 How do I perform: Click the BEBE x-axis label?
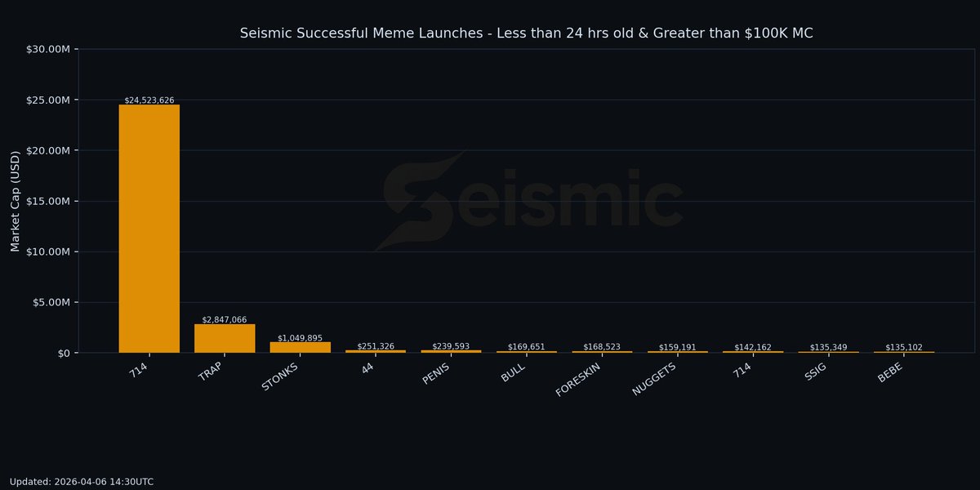891,372
